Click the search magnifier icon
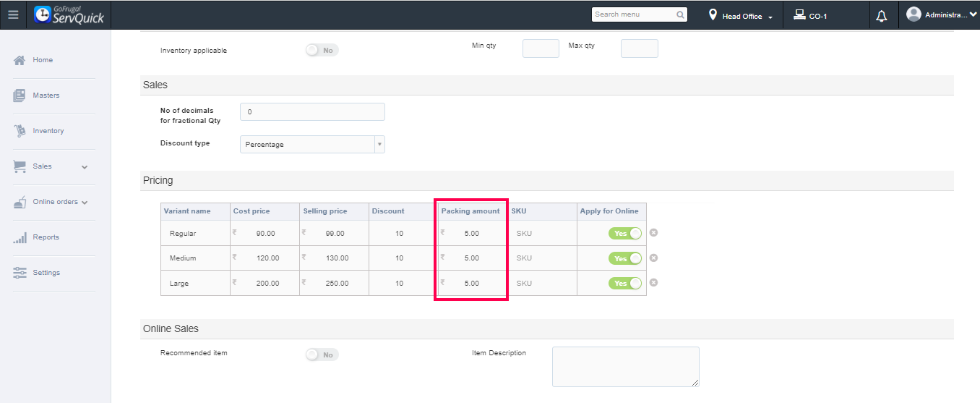This screenshot has height=403, width=980. 681,14
